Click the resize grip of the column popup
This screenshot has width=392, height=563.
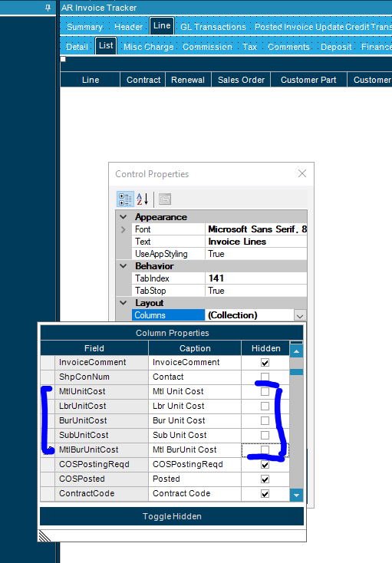pyautogui.click(x=44, y=535)
